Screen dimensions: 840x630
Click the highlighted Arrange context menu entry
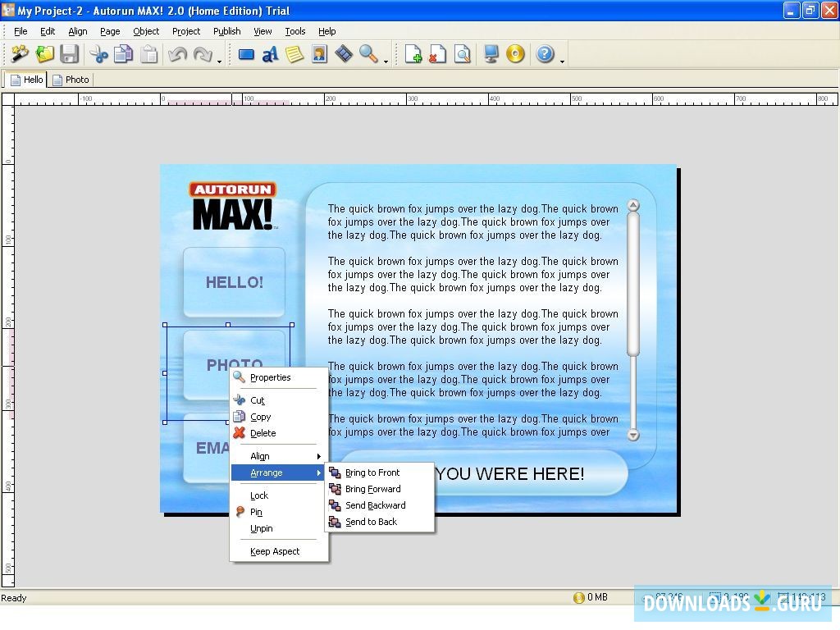coord(279,472)
